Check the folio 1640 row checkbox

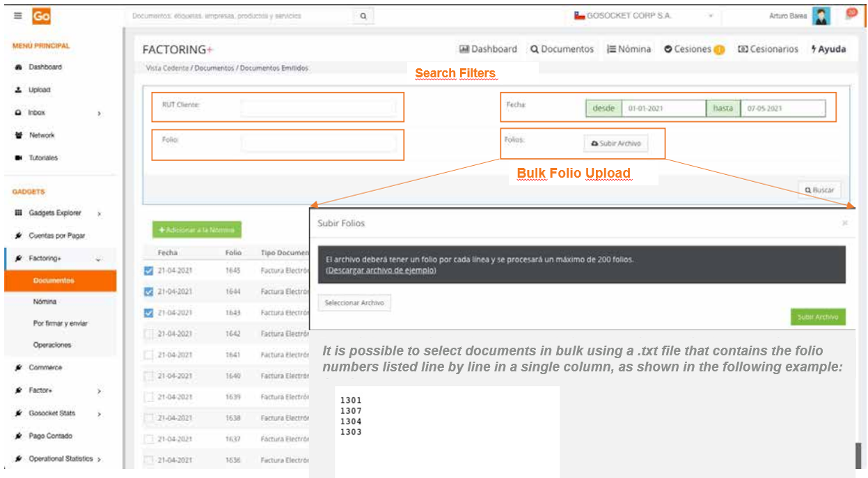click(148, 376)
